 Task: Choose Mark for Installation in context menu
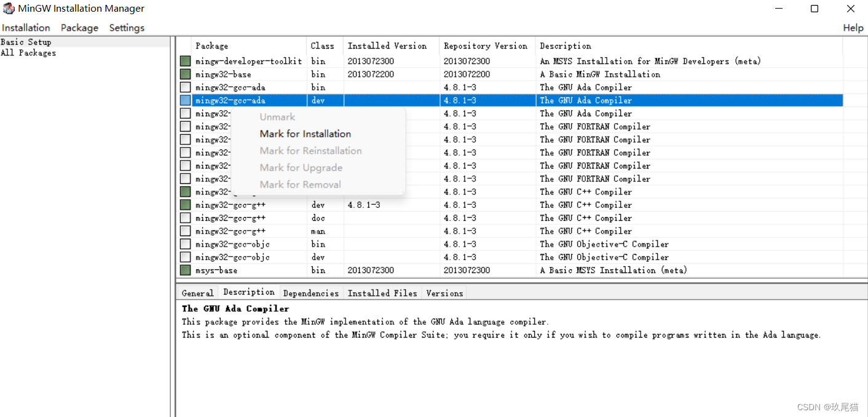point(306,133)
